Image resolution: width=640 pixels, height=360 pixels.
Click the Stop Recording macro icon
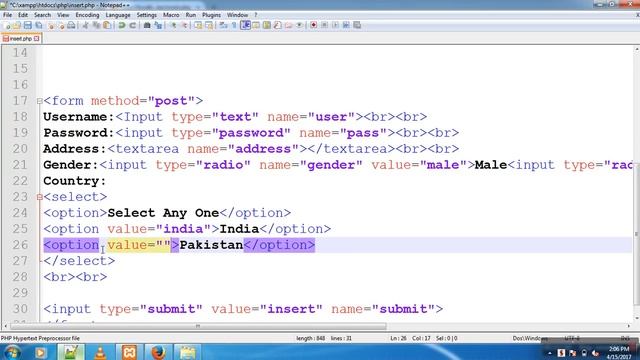coord(324,25)
